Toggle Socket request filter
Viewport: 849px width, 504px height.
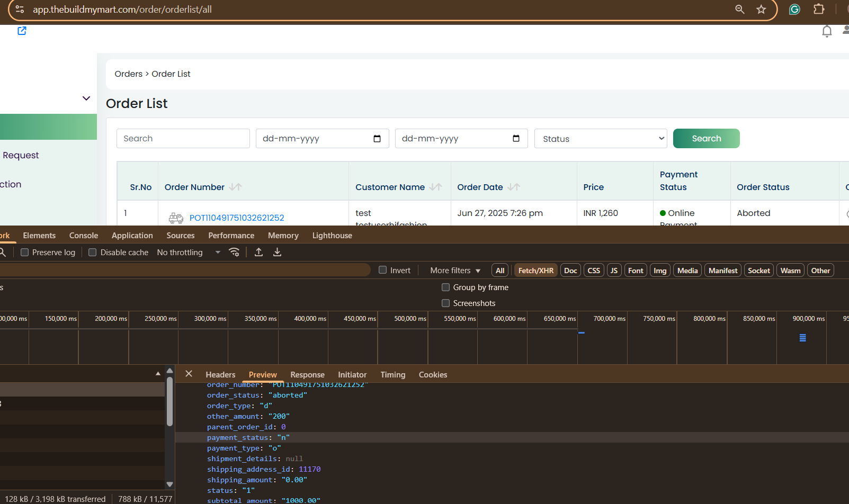[759, 271]
